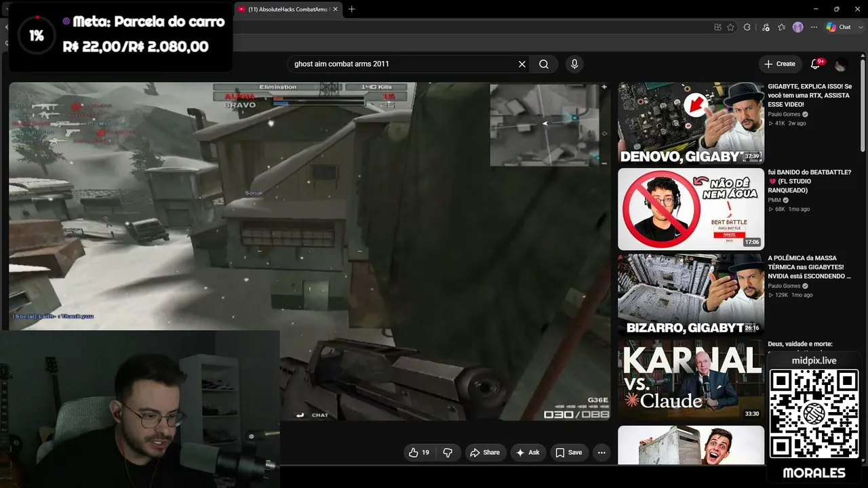Like the video with 19 likes

(x=420, y=453)
